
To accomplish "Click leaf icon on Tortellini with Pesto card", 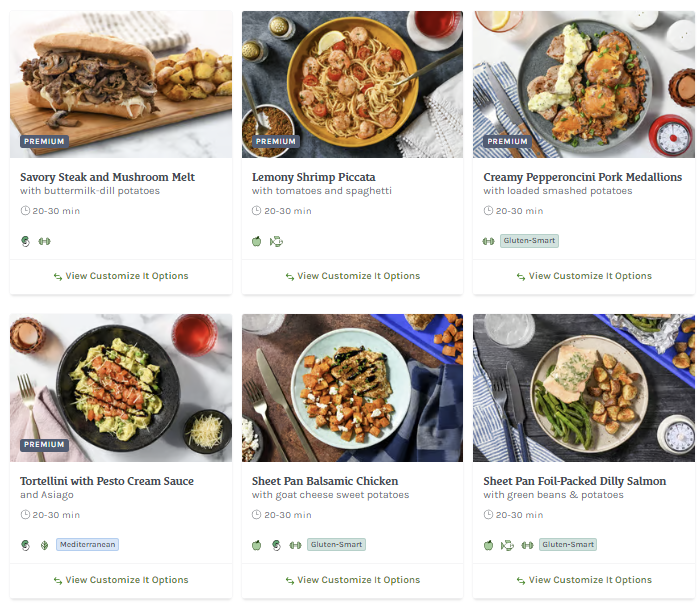I will click(44, 545).
